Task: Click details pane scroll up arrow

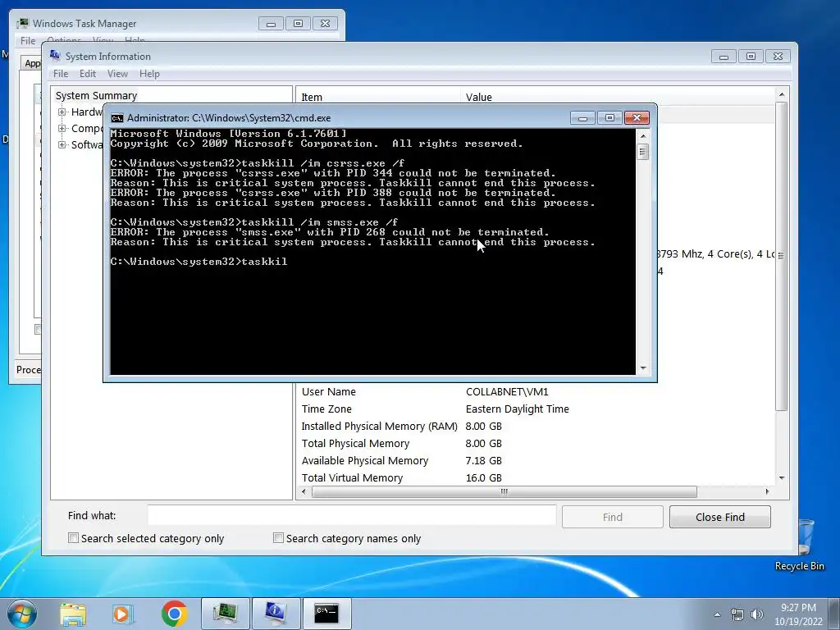Action: [x=782, y=95]
